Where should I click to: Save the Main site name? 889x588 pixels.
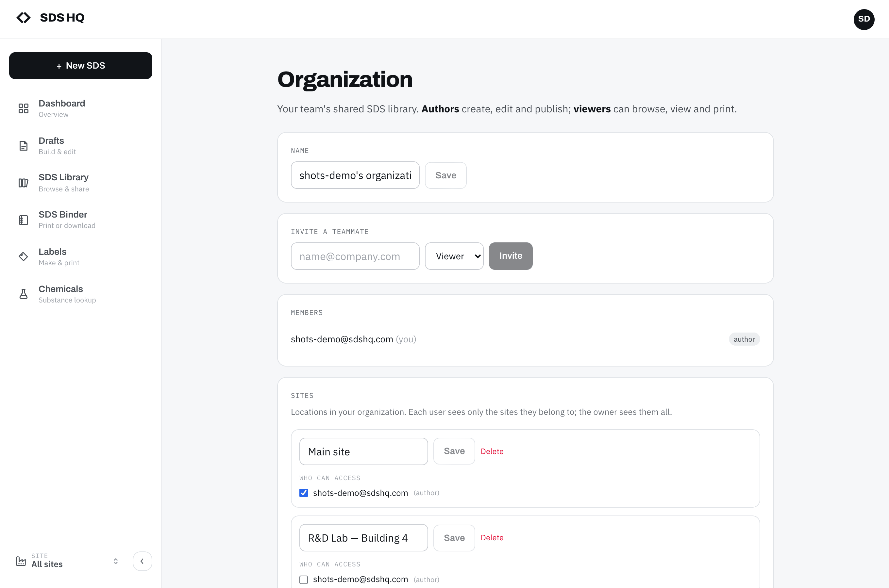point(454,451)
